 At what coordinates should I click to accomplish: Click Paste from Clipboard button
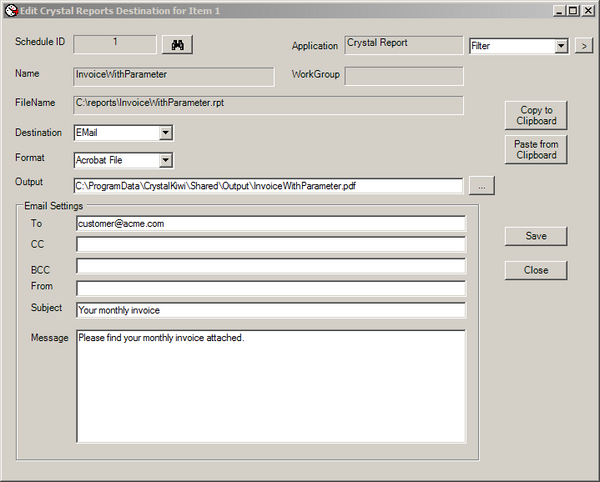coord(536,150)
